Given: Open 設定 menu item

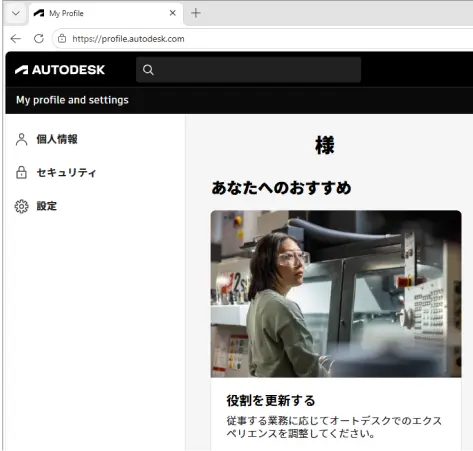Looking at the screenshot, I should (47, 206).
